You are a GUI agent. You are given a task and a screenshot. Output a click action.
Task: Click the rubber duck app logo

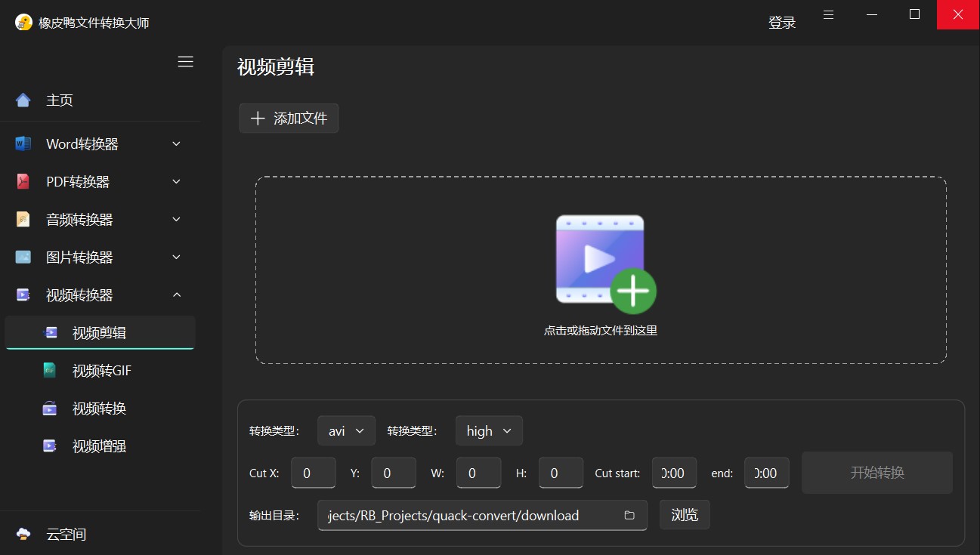point(23,23)
